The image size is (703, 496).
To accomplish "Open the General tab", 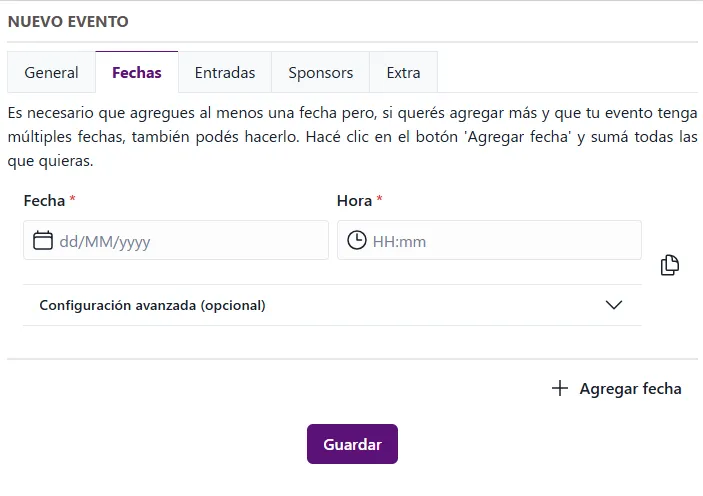I will coord(51,72).
